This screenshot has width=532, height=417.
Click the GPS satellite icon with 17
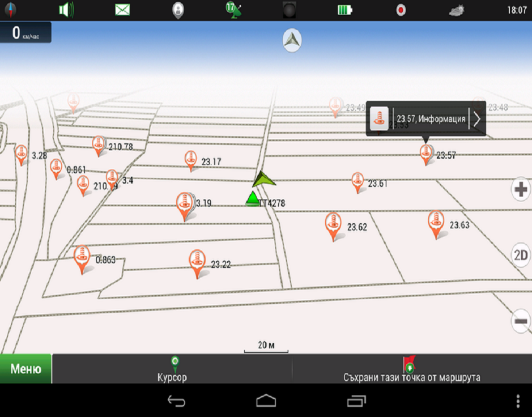click(x=233, y=10)
